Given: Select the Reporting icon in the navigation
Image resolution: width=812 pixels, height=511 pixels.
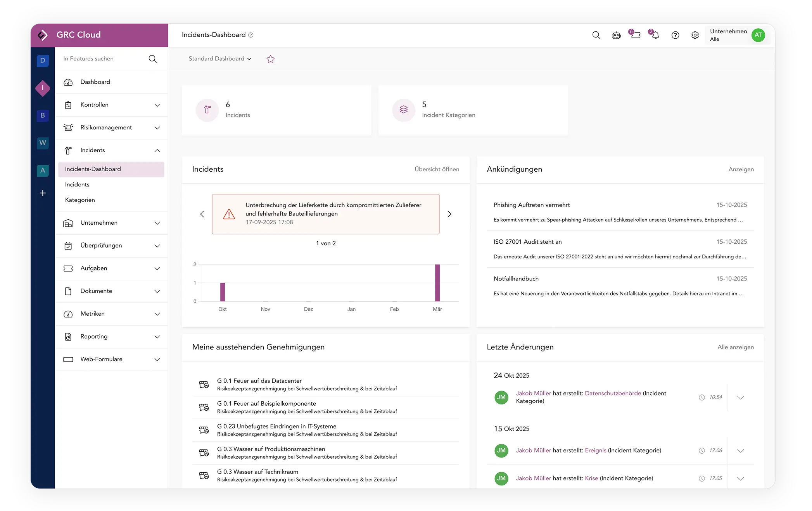Looking at the screenshot, I should 68,336.
